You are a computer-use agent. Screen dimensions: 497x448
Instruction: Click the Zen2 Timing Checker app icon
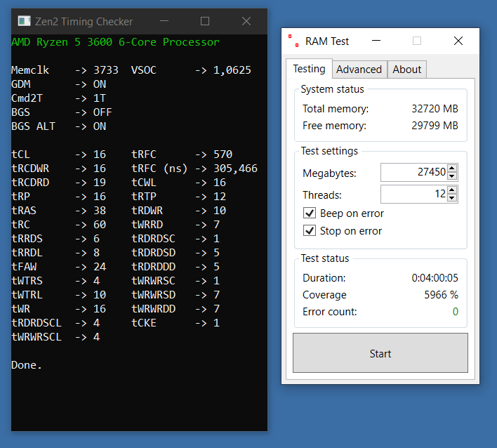24,21
